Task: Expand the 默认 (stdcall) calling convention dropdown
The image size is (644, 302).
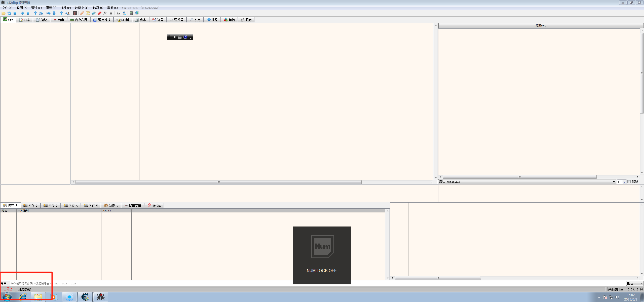Action: point(614,182)
